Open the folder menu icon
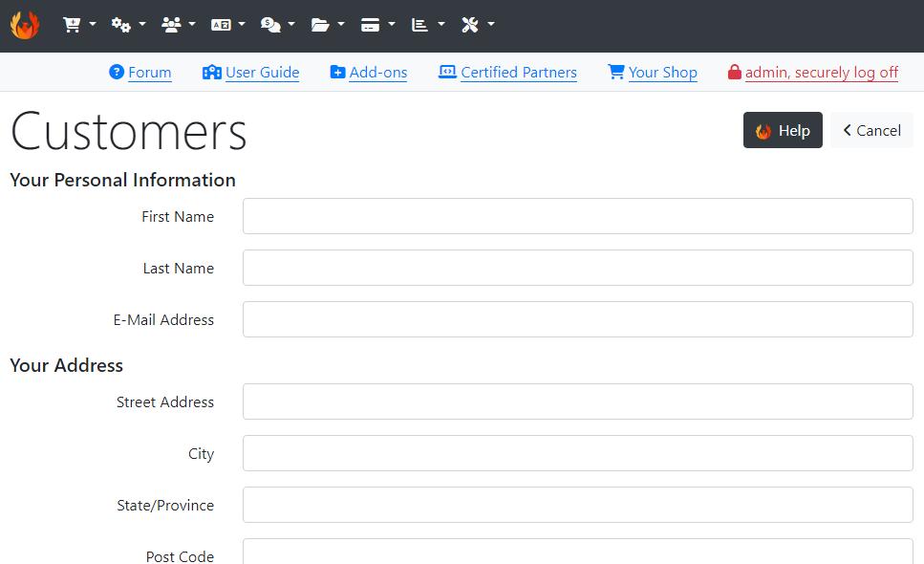Viewport: 924px width, 564px height. click(x=320, y=25)
